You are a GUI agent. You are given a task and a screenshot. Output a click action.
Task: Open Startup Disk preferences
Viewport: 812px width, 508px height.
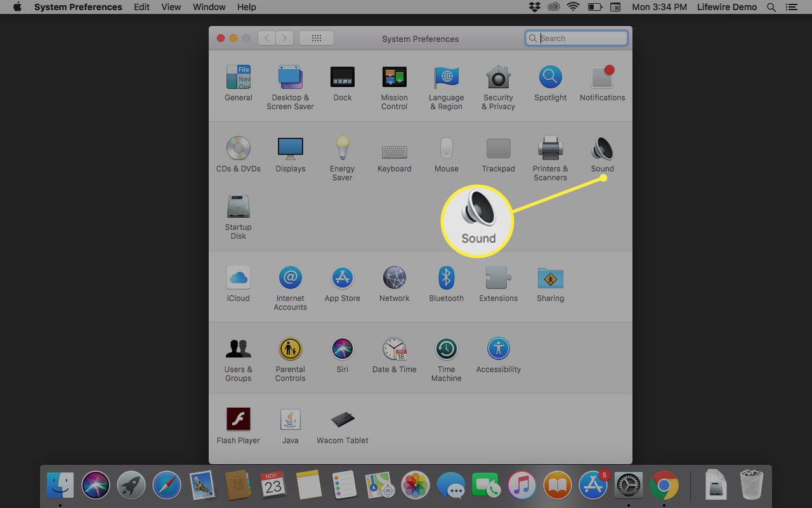tap(239, 217)
